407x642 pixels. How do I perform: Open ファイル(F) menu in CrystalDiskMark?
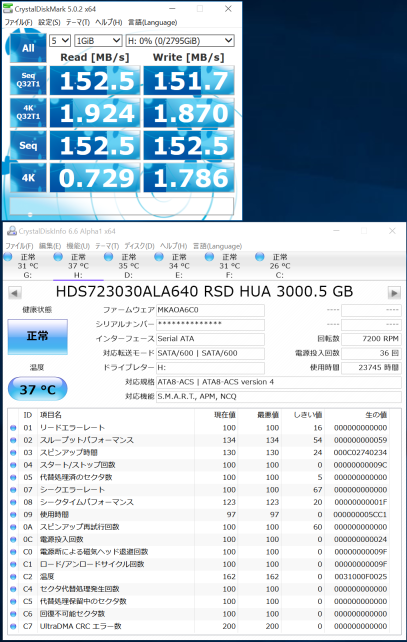(x=18, y=22)
